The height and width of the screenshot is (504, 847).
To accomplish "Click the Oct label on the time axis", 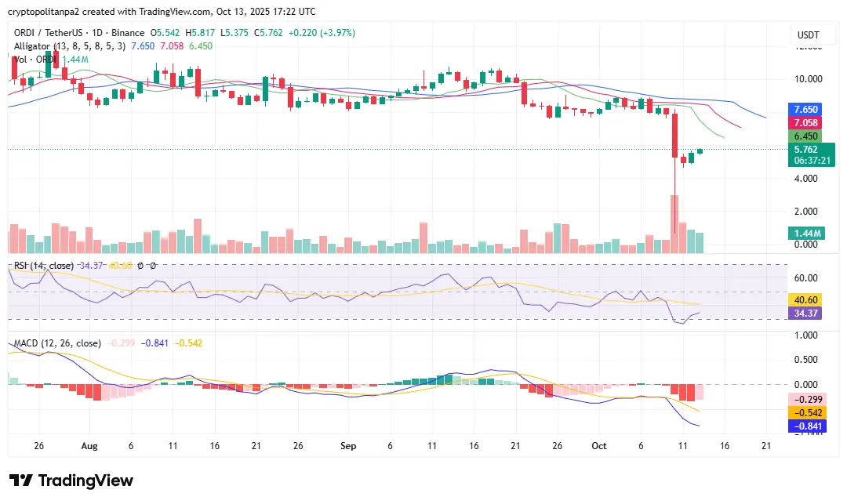I will tap(599, 446).
